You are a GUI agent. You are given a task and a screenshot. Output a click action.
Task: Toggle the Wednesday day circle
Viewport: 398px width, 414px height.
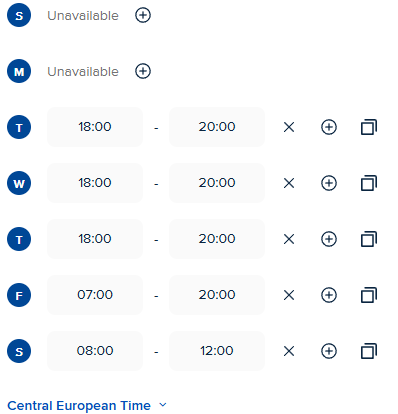point(19,183)
